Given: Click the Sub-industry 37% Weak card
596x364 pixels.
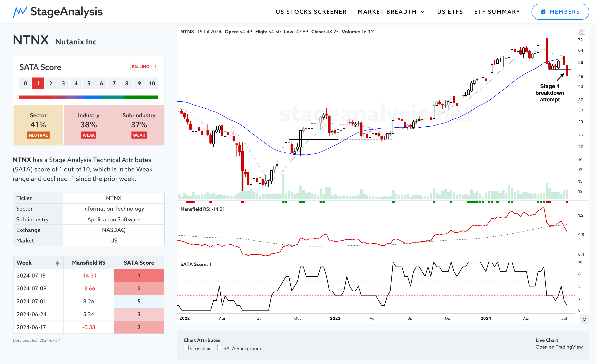Looking at the screenshot, I should coord(139,125).
